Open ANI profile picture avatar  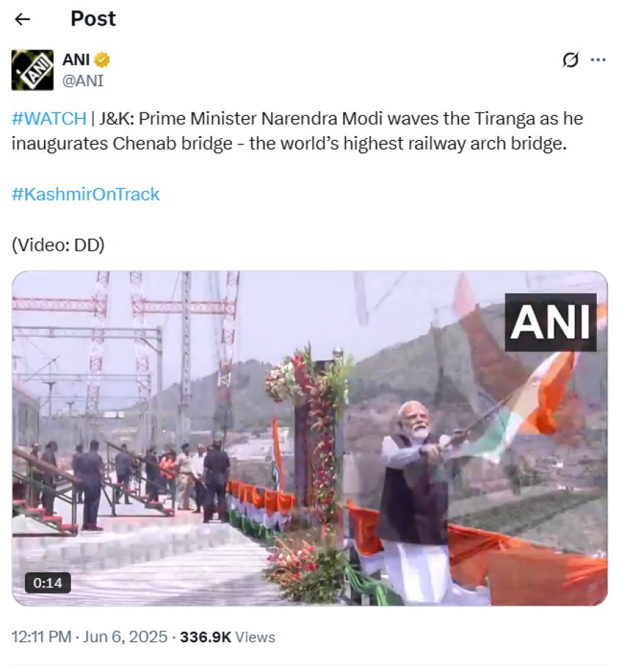(33, 70)
